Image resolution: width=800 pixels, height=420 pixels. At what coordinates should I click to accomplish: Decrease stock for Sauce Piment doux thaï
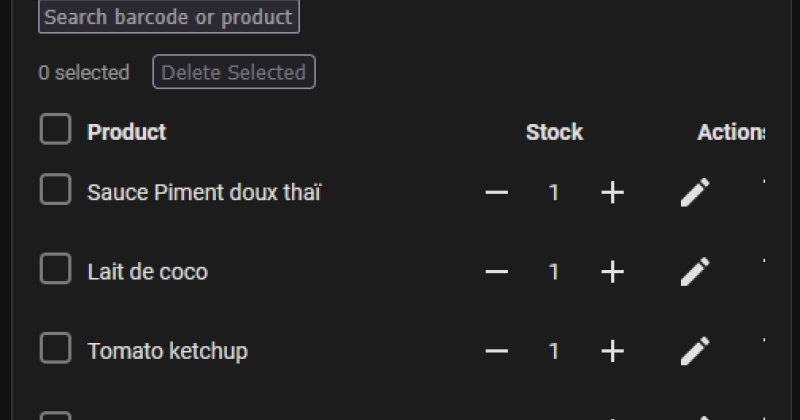click(x=496, y=192)
